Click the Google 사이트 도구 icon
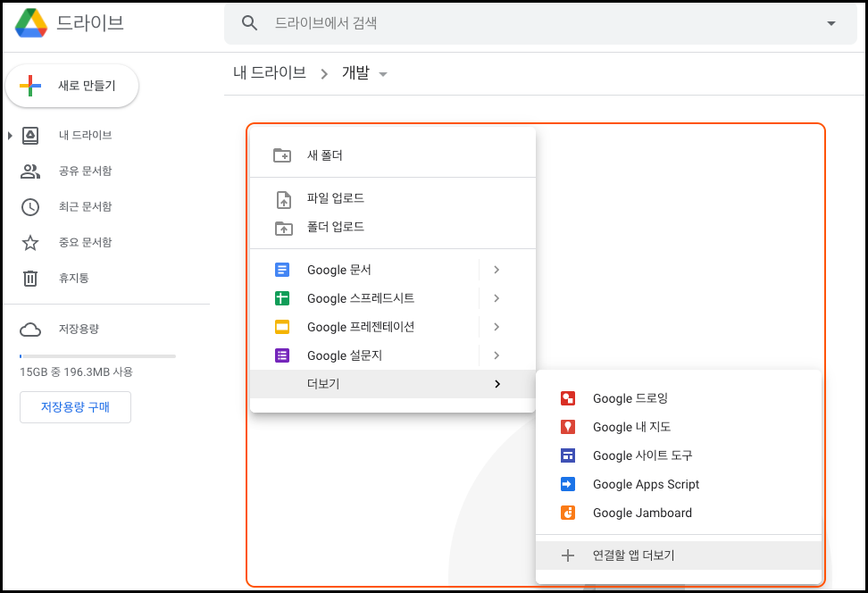 click(568, 455)
